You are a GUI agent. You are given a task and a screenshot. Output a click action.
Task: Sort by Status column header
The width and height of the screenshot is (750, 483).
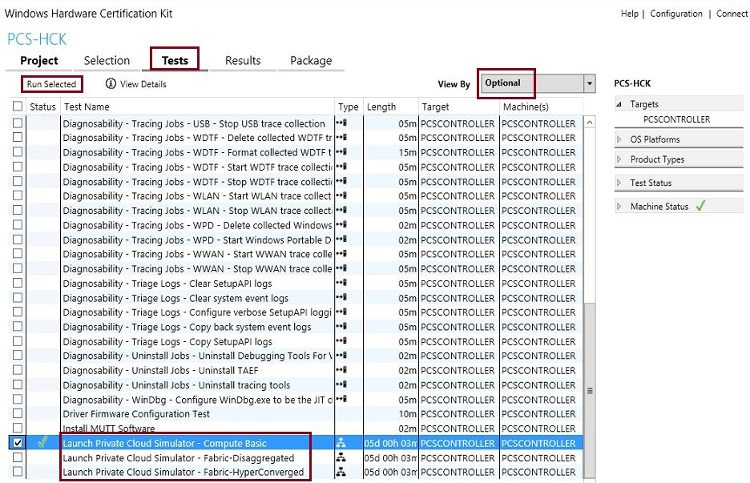(43, 107)
